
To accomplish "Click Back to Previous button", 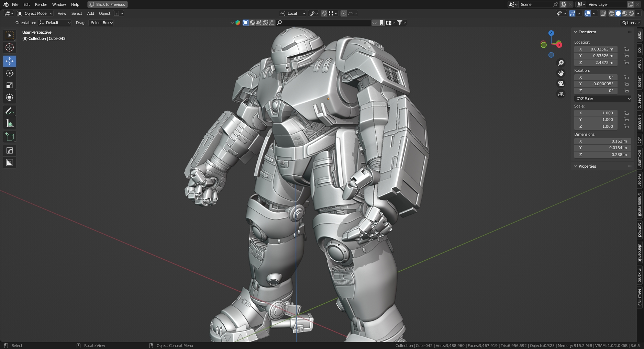I will 108,4.
